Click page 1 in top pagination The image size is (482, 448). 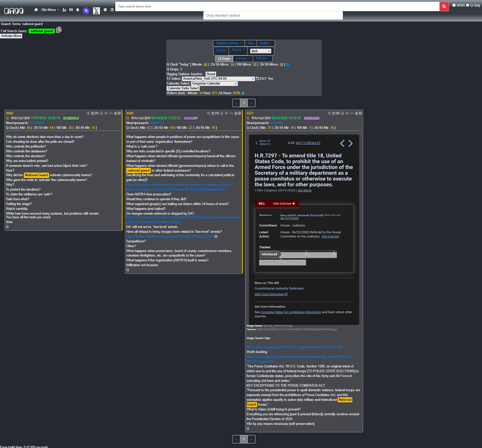[244, 103]
